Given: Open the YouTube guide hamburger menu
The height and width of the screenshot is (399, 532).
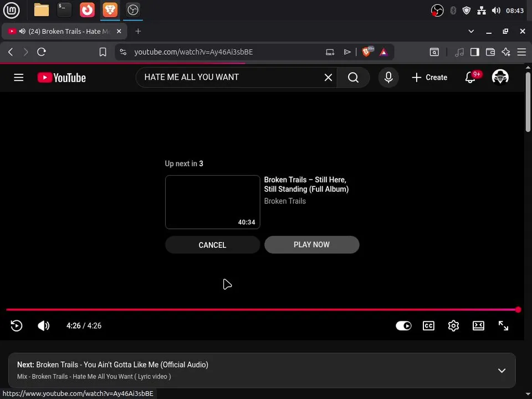Looking at the screenshot, I should 19,78.
